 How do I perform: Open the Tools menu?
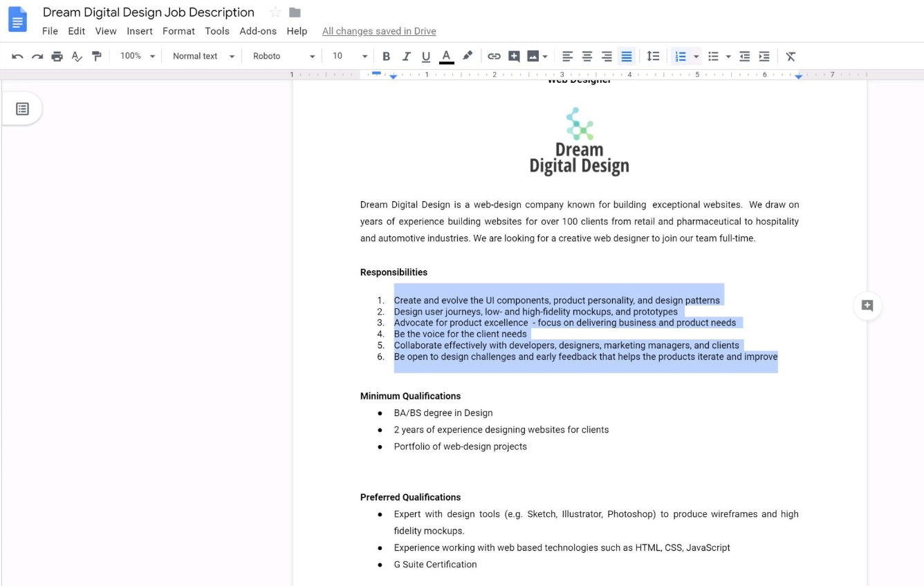(217, 31)
